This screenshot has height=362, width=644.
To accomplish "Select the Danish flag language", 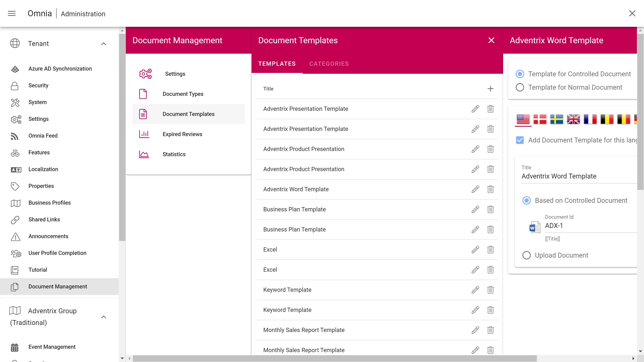I will (x=540, y=119).
